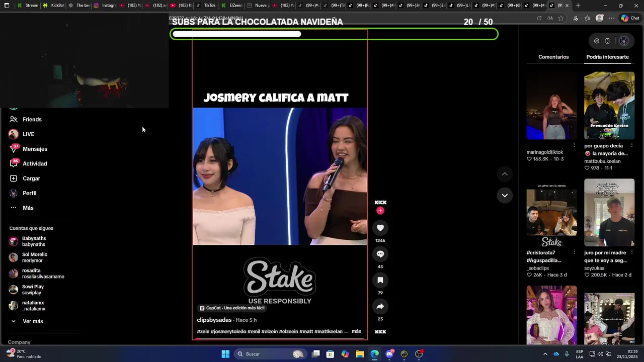Open Cargar upload page
Image resolution: width=644 pixels, height=362 pixels.
tap(25, 178)
